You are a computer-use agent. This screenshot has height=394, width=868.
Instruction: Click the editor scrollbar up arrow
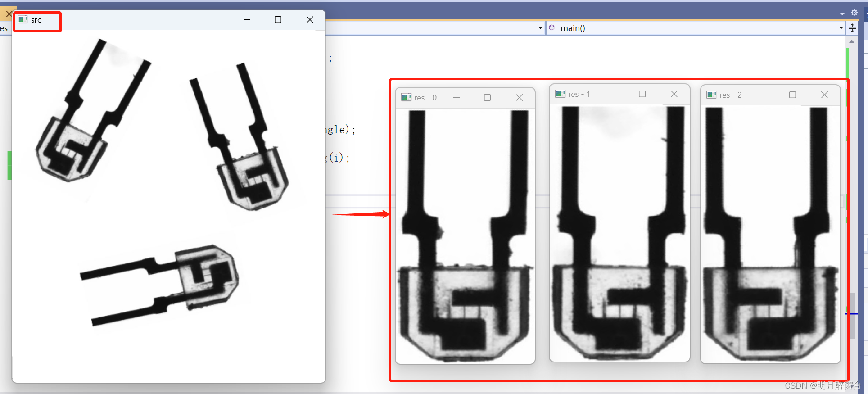point(852,41)
